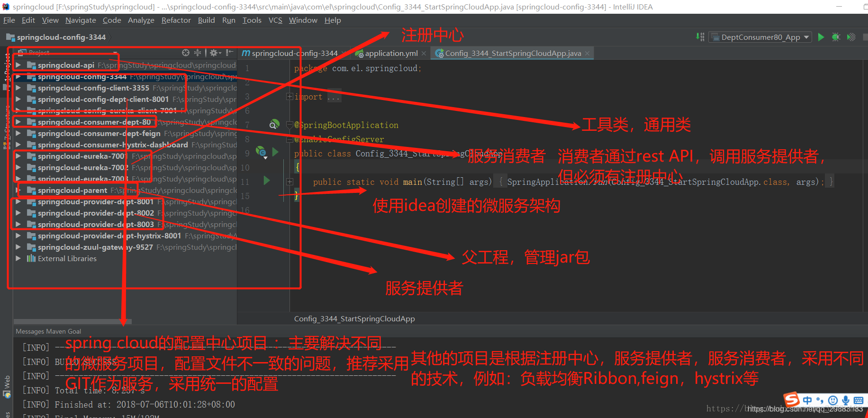This screenshot has width=868, height=418.
Task: Open the Help menu
Action: pos(333,20)
